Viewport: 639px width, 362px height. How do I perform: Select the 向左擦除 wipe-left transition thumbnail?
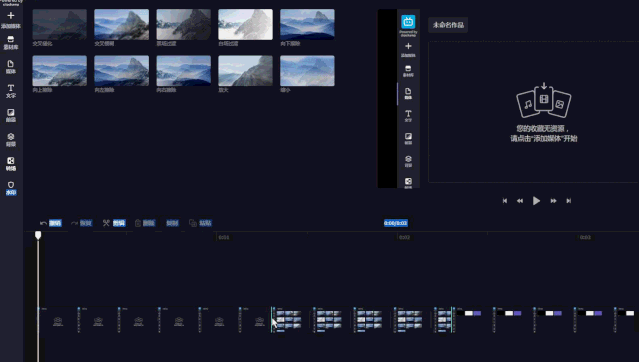pyautogui.click(x=121, y=71)
